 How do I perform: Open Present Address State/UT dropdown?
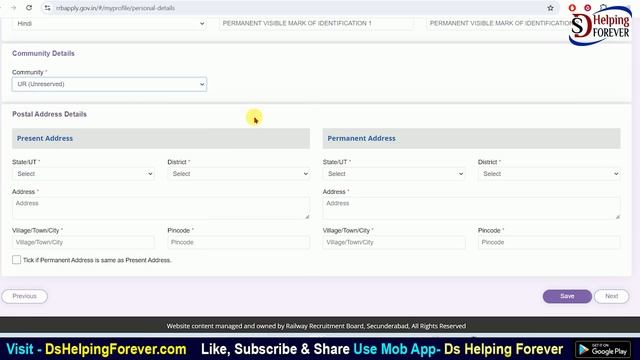click(x=83, y=174)
